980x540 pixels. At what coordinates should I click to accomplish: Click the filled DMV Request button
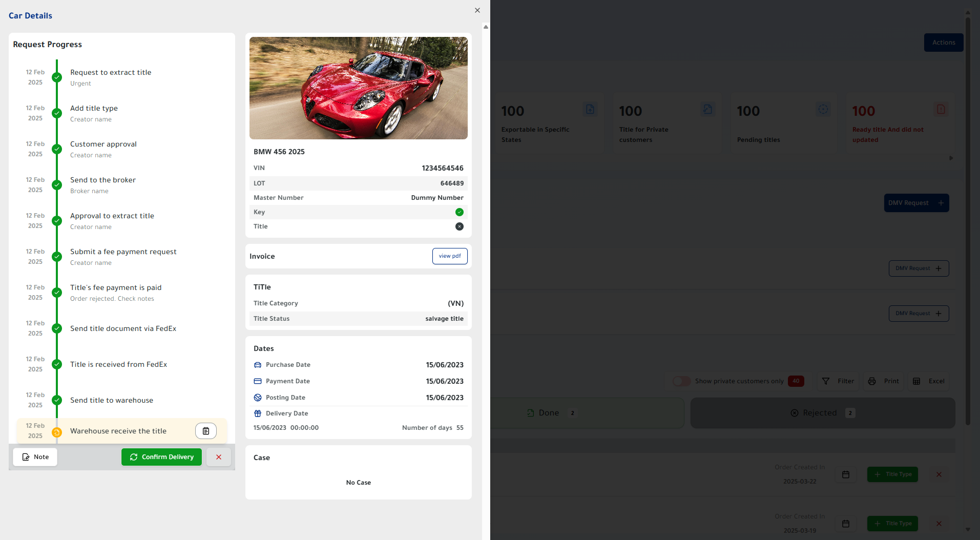916,203
